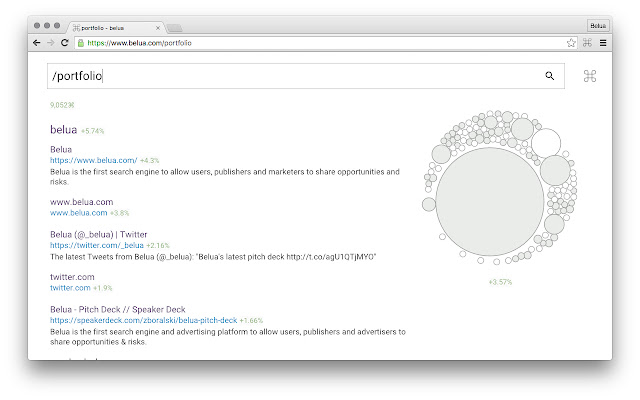Click the Belua command logo beside search
The image size is (640, 400).
pyautogui.click(x=589, y=76)
